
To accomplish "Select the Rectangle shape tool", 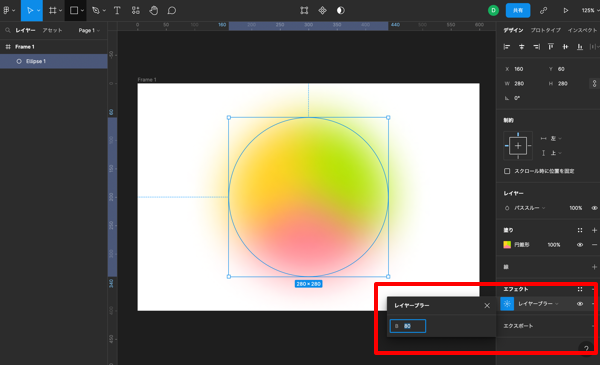I will [74, 10].
